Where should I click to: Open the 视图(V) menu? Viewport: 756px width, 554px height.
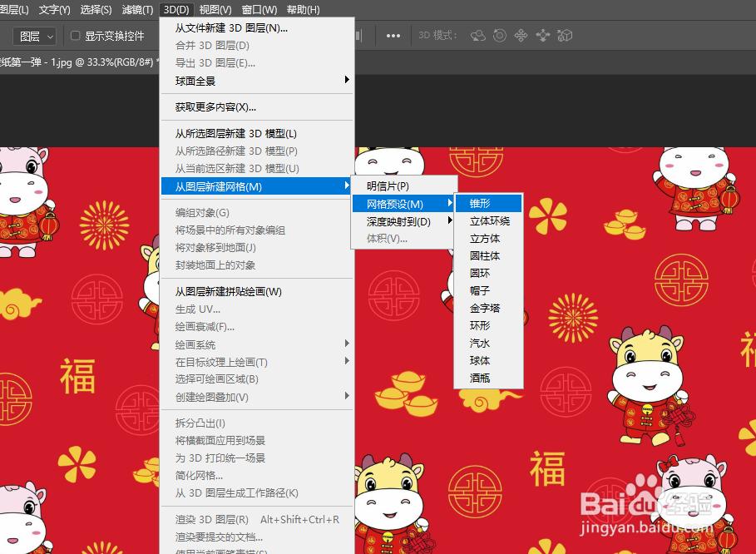coord(215,10)
